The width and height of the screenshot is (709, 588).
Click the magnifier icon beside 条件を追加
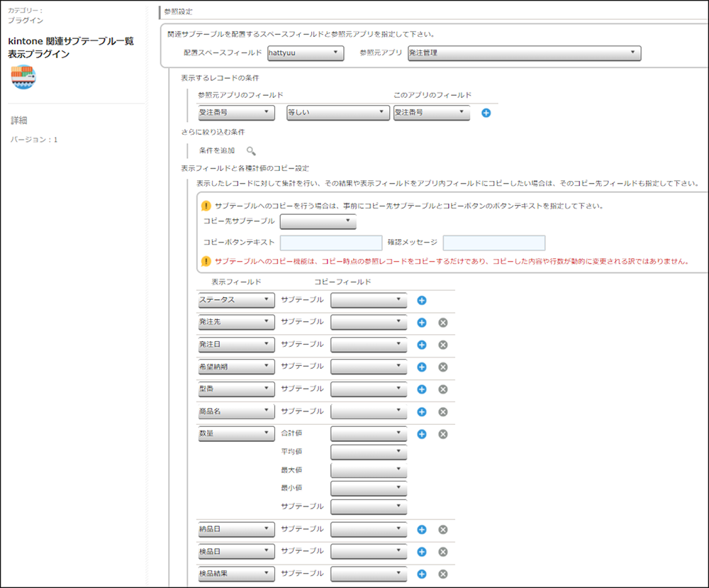[x=251, y=151]
